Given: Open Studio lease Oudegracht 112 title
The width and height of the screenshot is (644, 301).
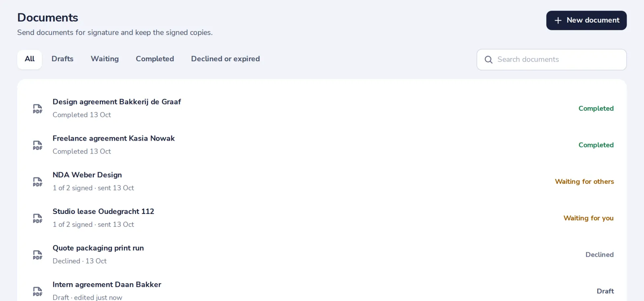Looking at the screenshot, I should pyautogui.click(x=103, y=212).
